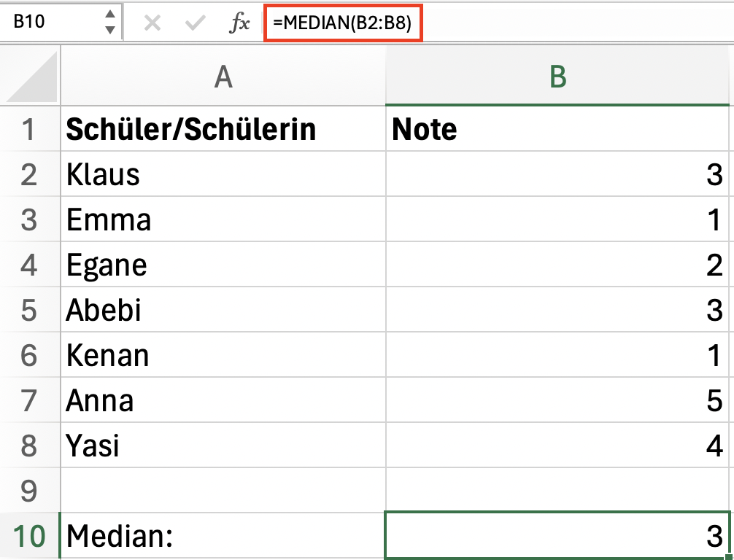Image resolution: width=734 pixels, height=560 pixels.
Task: Select column A header
Action: click(x=223, y=76)
